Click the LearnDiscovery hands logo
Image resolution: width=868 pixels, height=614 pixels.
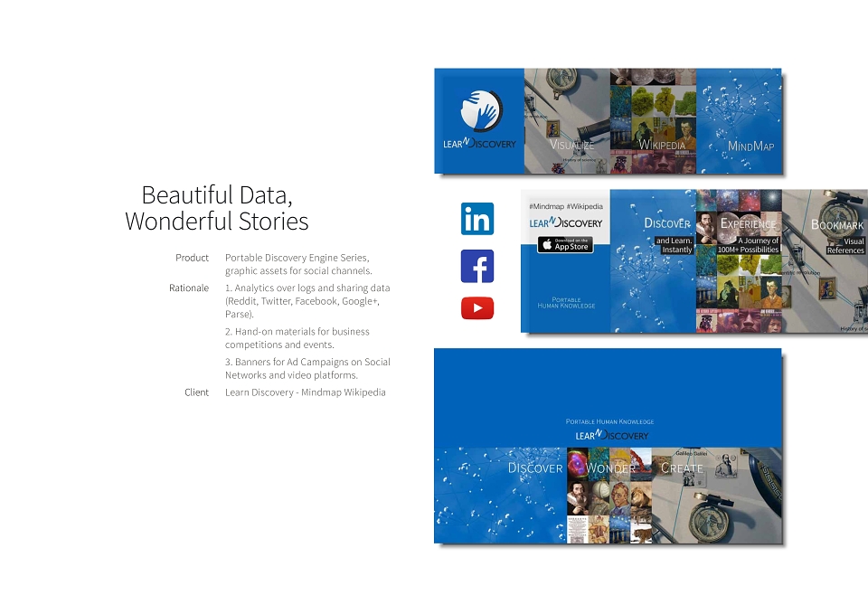pos(481,110)
